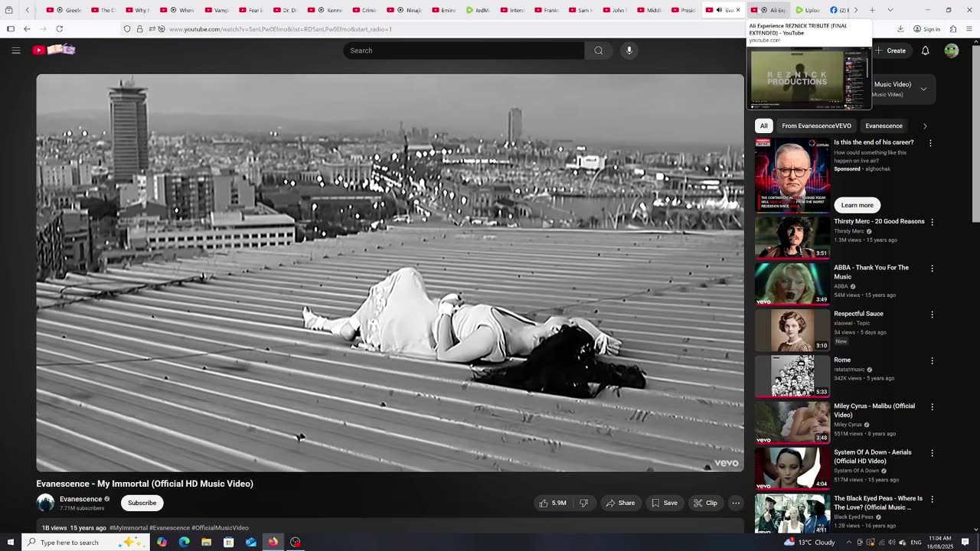List all tabs dropdown in tab bar
Viewport: 980px width, 551px height.
(x=890, y=10)
